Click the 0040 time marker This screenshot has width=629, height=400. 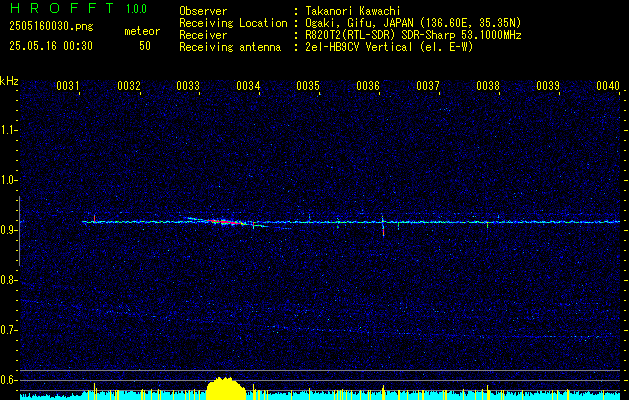point(608,86)
